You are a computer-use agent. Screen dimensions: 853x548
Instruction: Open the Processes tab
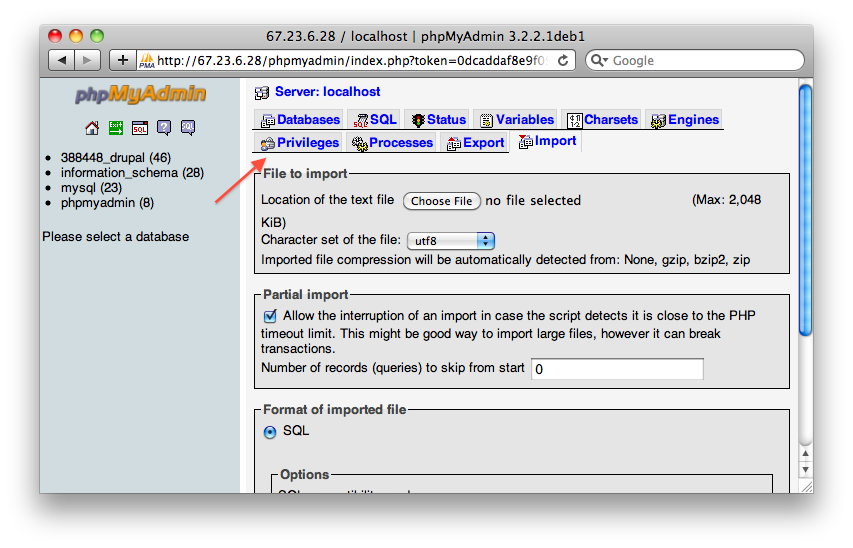pyautogui.click(x=392, y=143)
